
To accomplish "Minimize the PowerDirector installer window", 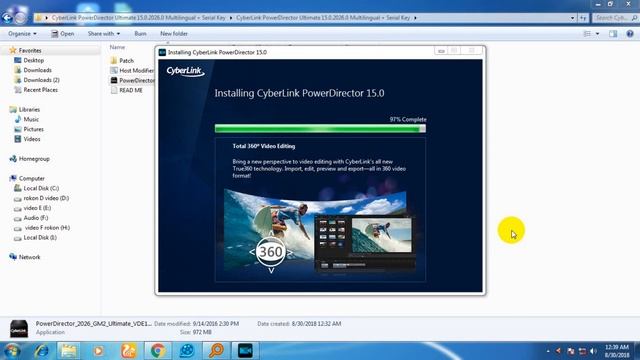I will [x=441, y=51].
